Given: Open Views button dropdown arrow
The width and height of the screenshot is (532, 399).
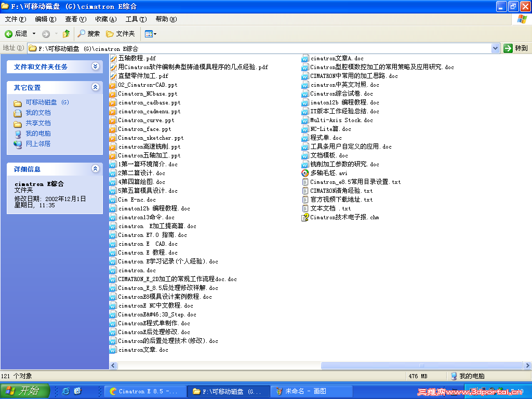Looking at the screenshot, I should tap(155, 34).
